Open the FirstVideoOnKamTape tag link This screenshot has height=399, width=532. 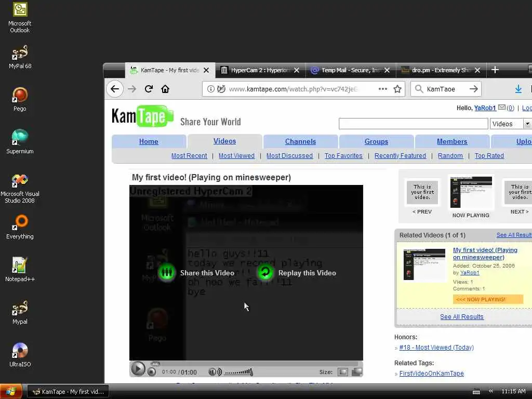tap(431, 374)
